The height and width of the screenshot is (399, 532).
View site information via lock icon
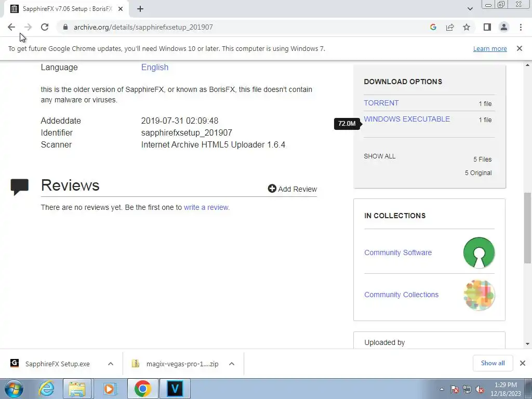[x=65, y=27]
